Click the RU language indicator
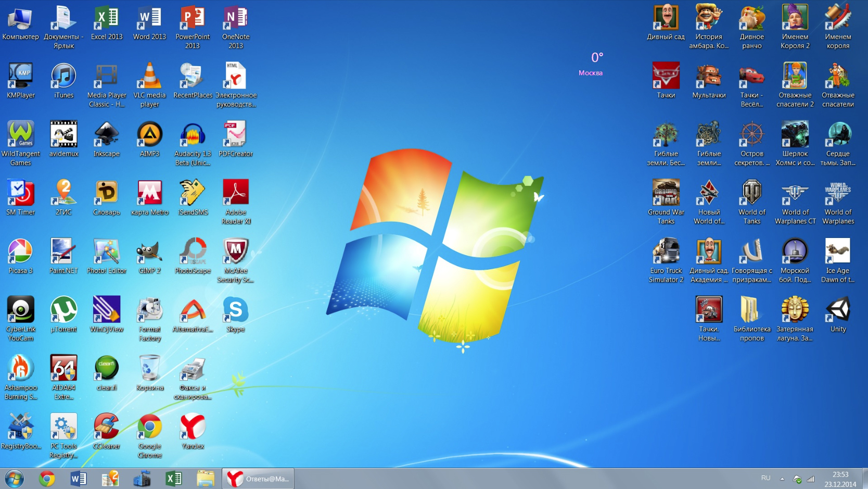Viewport: 868px width, 489px height. [x=765, y=478]
